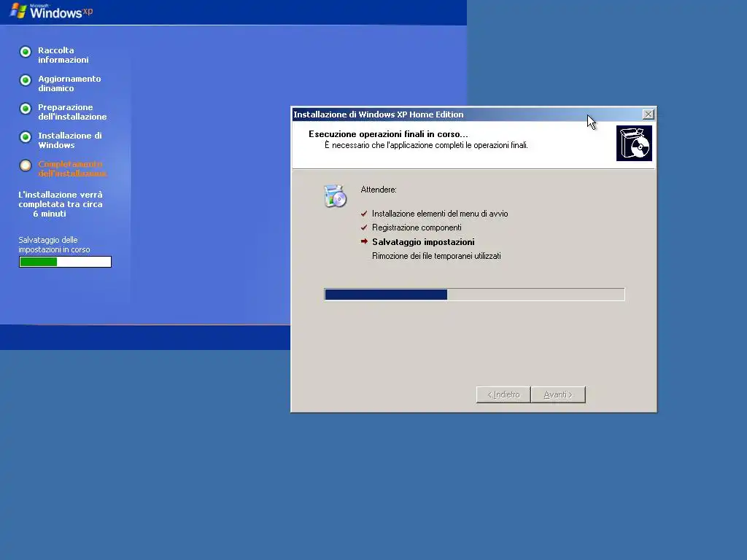Click 'Registrazione componenti' text

pos(417,227)
